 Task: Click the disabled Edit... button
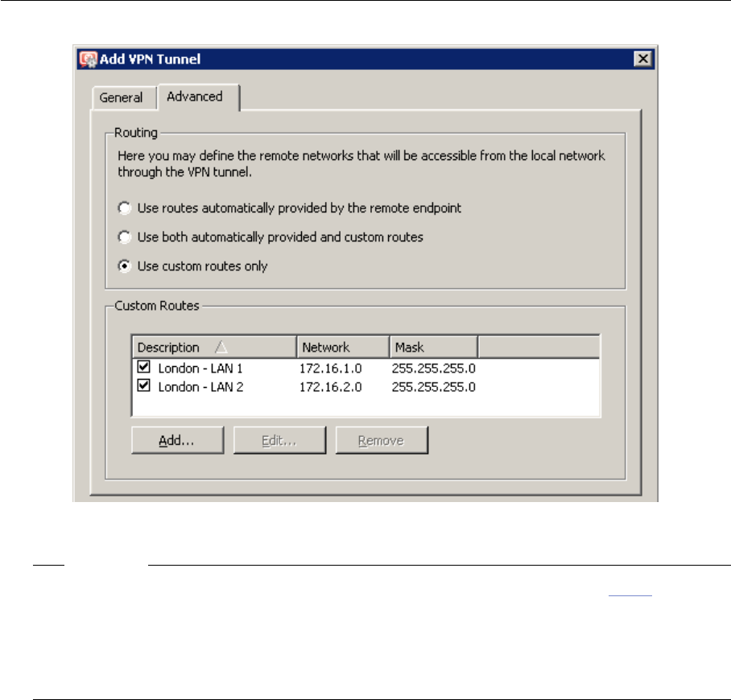coord(279,440)
